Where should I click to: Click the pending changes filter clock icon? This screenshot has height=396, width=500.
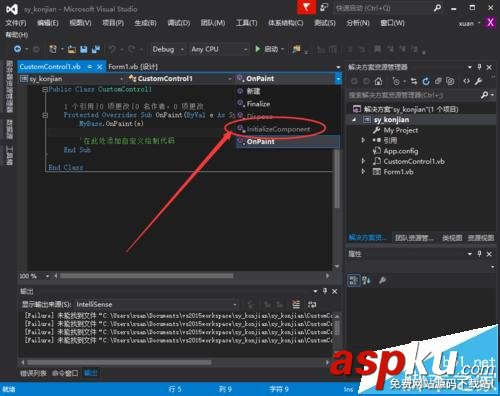point(396,81)
